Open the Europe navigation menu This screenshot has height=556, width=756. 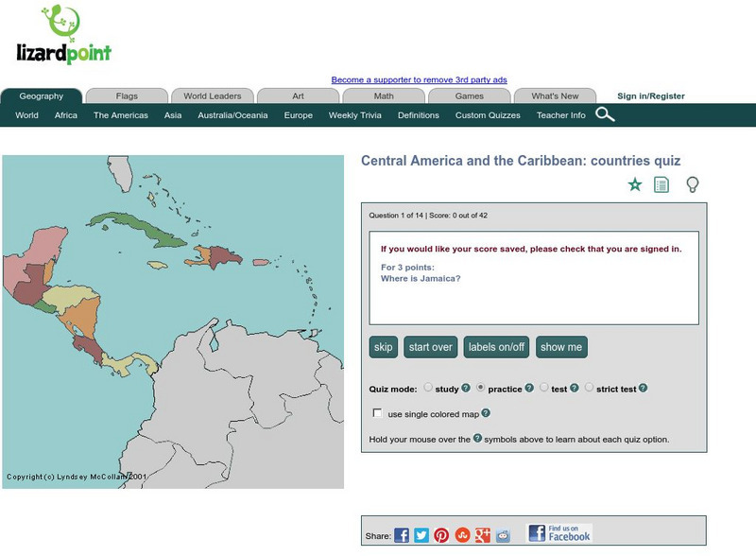[298, 115]
